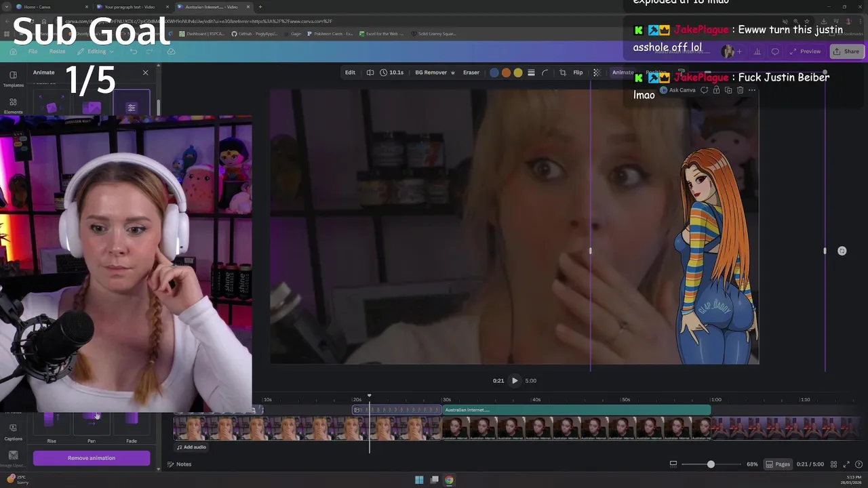Select the Fade animation
The image size is (868, 488).
pos(132,427)
